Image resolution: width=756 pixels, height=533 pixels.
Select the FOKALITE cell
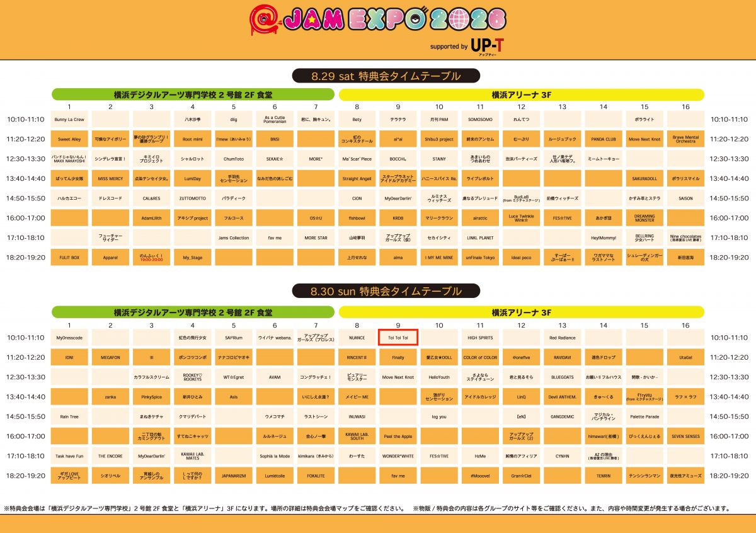coord(316,476)
